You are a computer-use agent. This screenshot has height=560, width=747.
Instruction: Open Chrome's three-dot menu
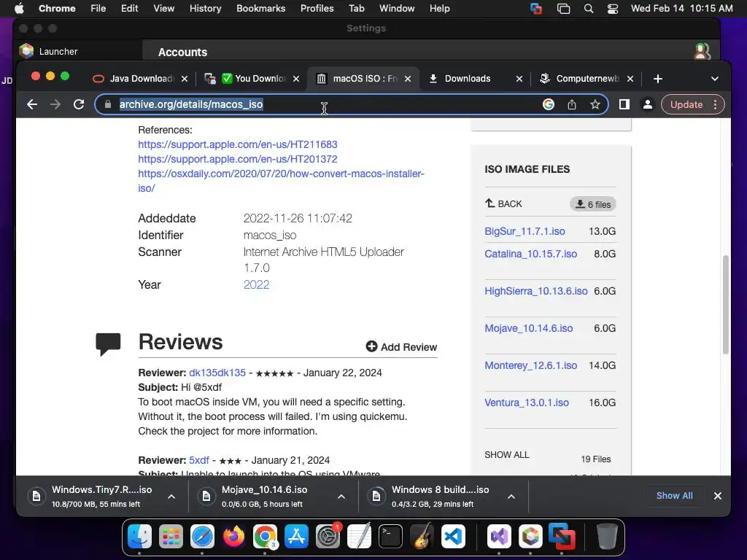pos(715,104)
